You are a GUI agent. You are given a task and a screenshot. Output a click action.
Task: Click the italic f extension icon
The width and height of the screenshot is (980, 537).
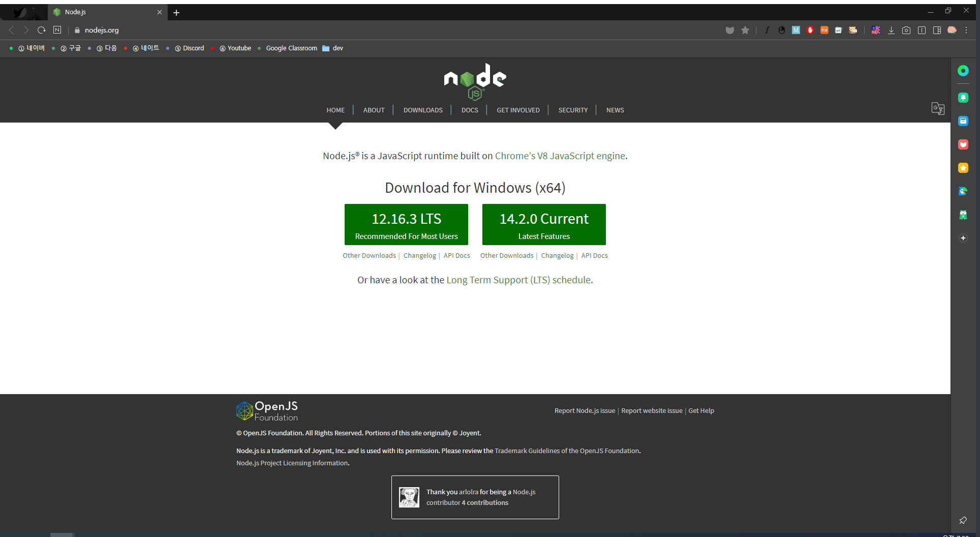tap(767, 31)
